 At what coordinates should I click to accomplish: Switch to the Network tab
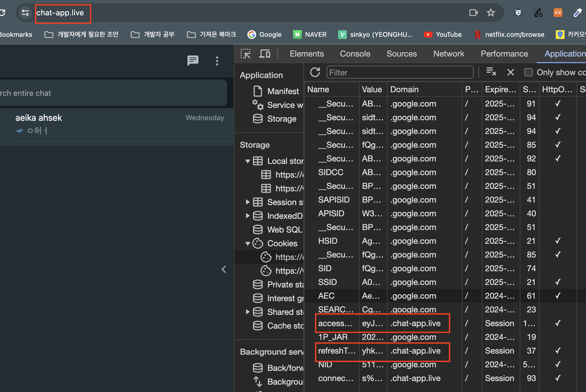coord(449,54)
